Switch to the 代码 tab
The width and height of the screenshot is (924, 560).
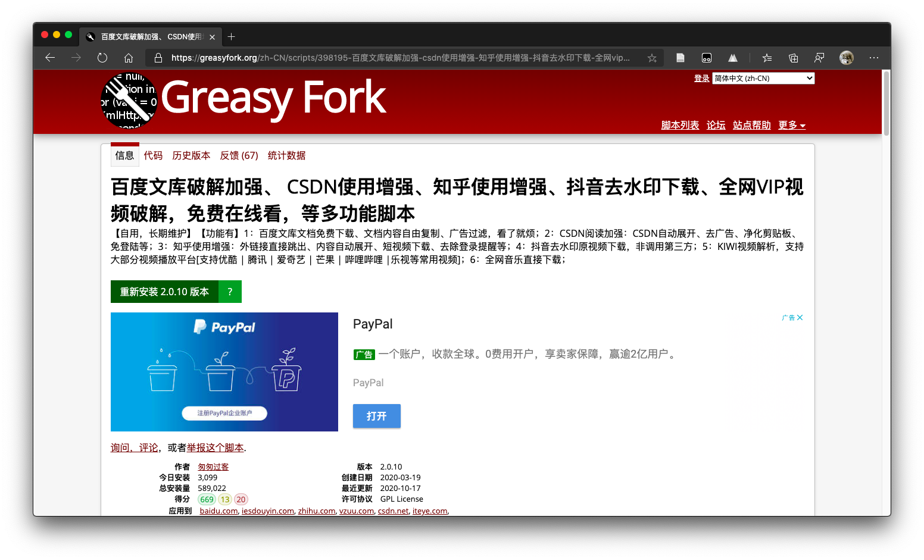[153, 155]
